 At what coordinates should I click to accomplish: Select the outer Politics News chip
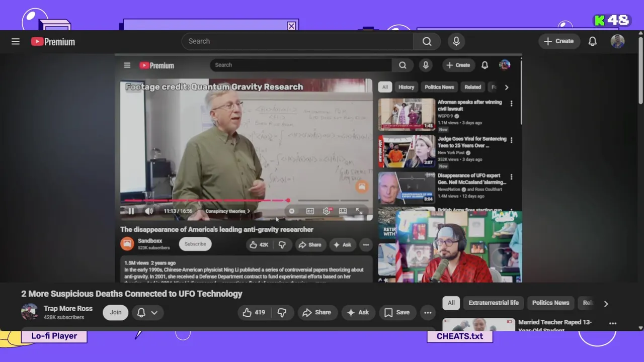550,303
